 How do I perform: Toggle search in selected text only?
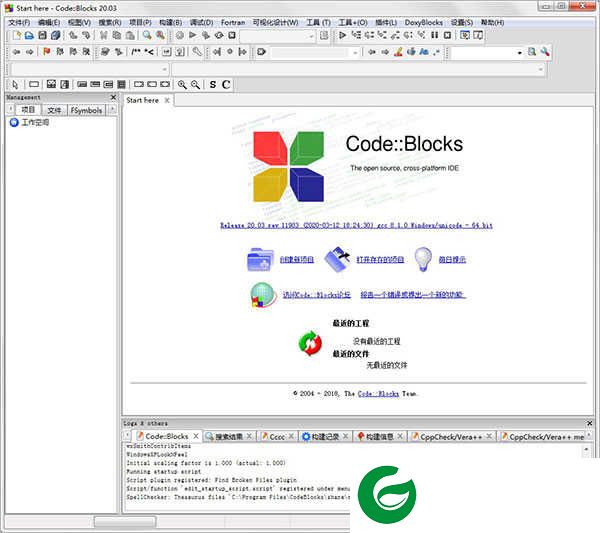point(411,52)
